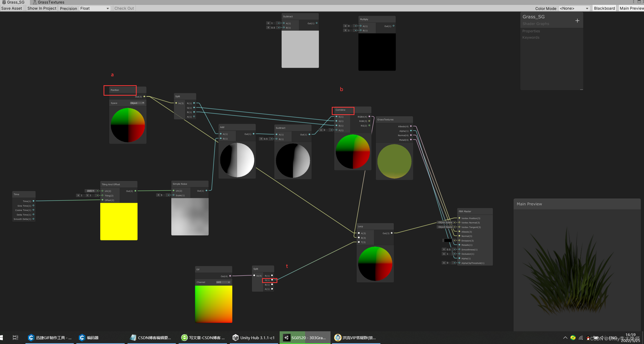The height and width of the screenshot is (344, 644).
Task: Click the Check Out button
Action: tap(124, 8)
